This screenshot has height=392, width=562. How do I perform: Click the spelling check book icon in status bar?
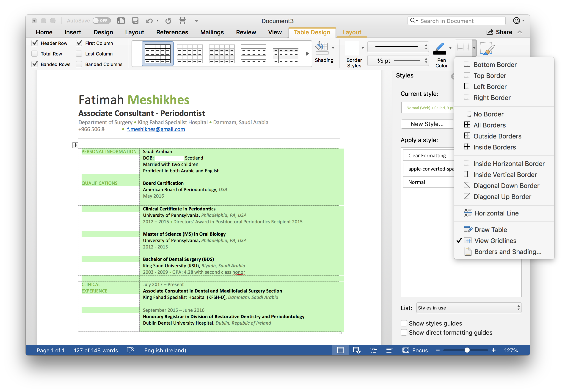(130, 350)
